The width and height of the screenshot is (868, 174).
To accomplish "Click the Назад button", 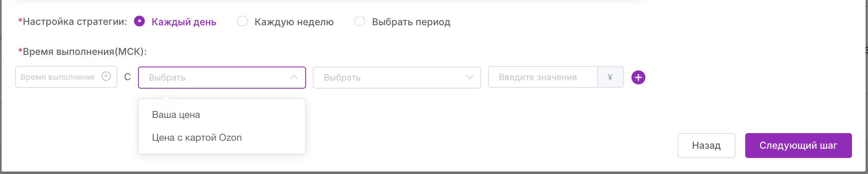I will pos(706,146).
